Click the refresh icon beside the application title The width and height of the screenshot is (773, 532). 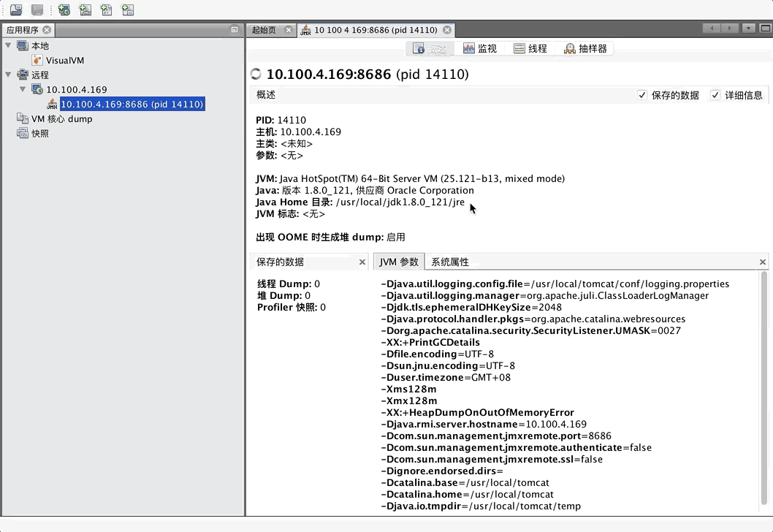click(x=256, y=74)
